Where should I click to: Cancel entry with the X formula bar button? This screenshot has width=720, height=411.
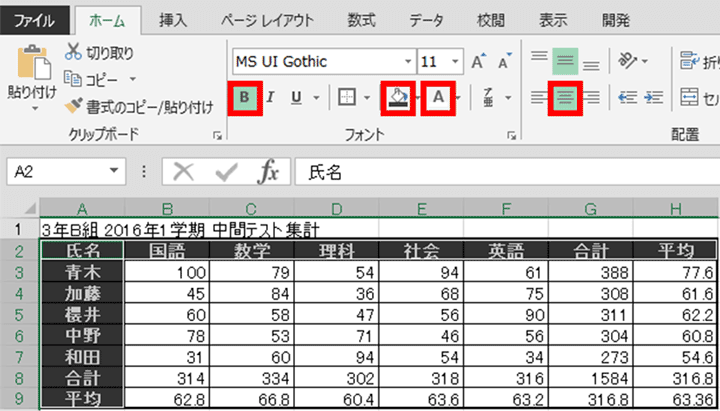click(x=184, y=172)
